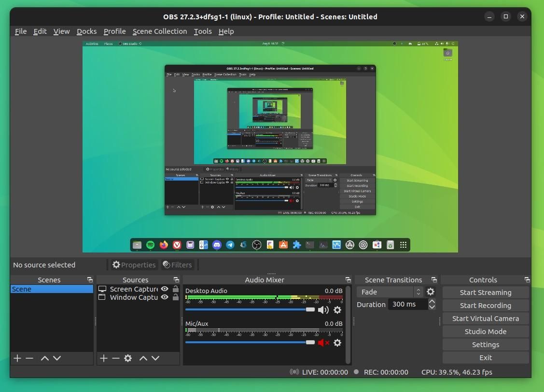Image resolution: width=544 pixels, height=392 pixels.
Task: Increase Duration with the up arrow
Action: click(x=432, y=301)
